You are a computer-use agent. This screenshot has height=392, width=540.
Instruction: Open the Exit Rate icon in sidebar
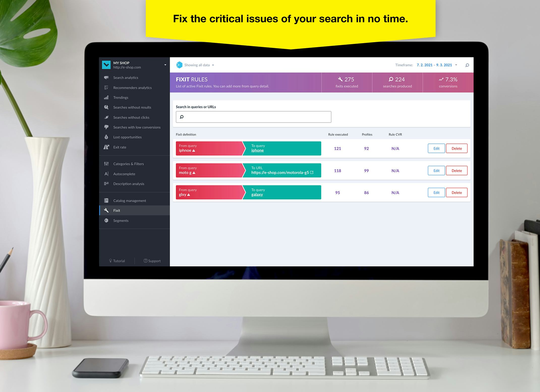pyautogui.click(x=106, y=147)
